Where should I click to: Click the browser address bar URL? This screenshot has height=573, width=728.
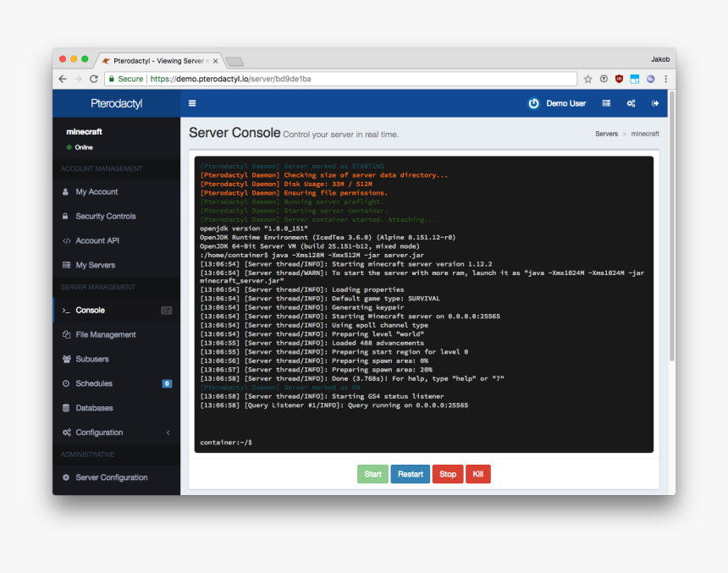[x=231, y=79]
